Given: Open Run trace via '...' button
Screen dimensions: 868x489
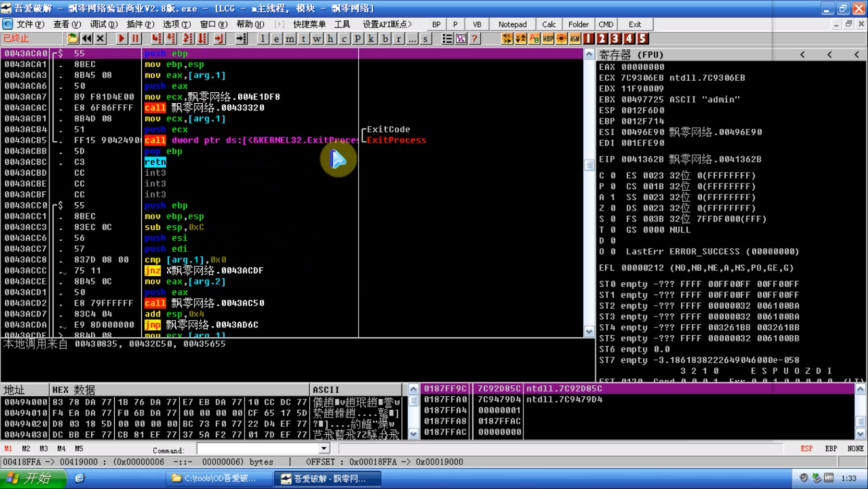Looking at the screenshot, I should pyautogui.click(x=412, y=39).
